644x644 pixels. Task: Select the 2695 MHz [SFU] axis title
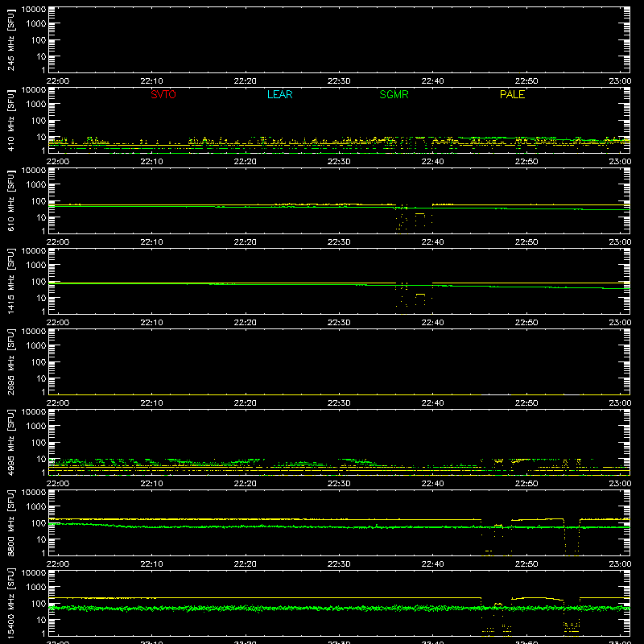[11, 361]
